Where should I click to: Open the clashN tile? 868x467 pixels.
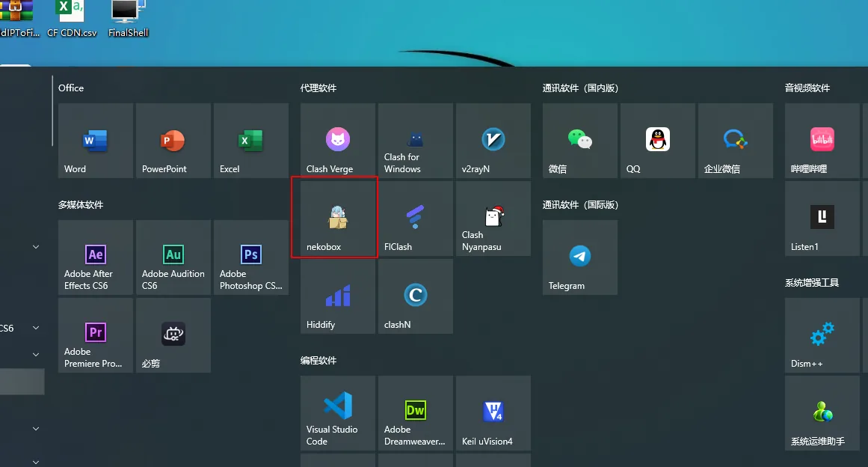(x=416, y=296)
